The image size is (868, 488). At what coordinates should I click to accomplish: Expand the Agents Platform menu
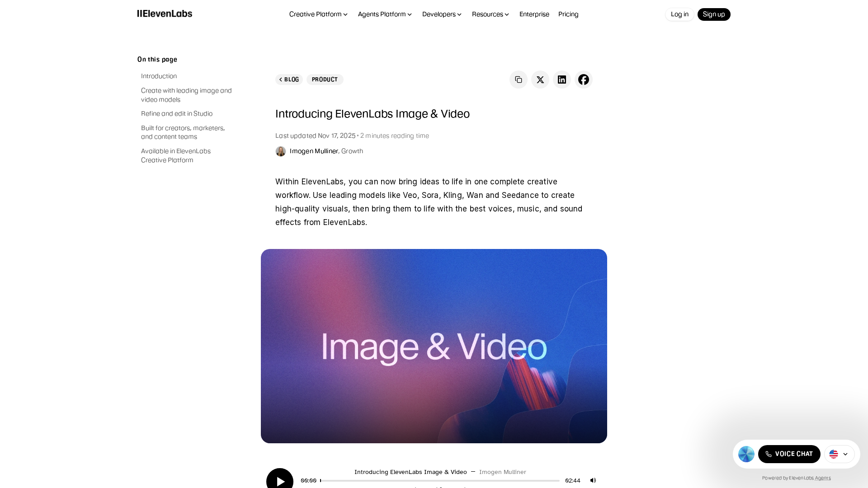tap(385, 14)
